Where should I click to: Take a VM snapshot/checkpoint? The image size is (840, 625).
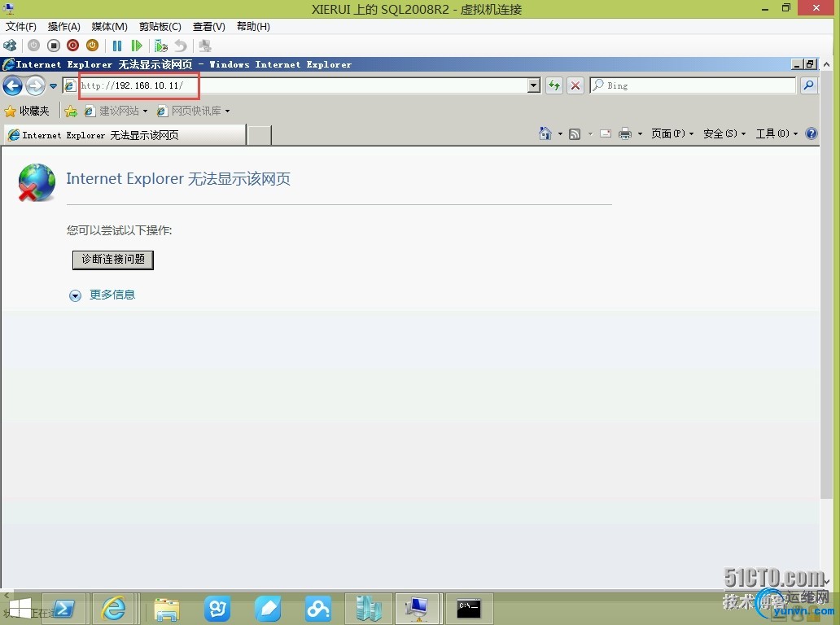[160, 46]
